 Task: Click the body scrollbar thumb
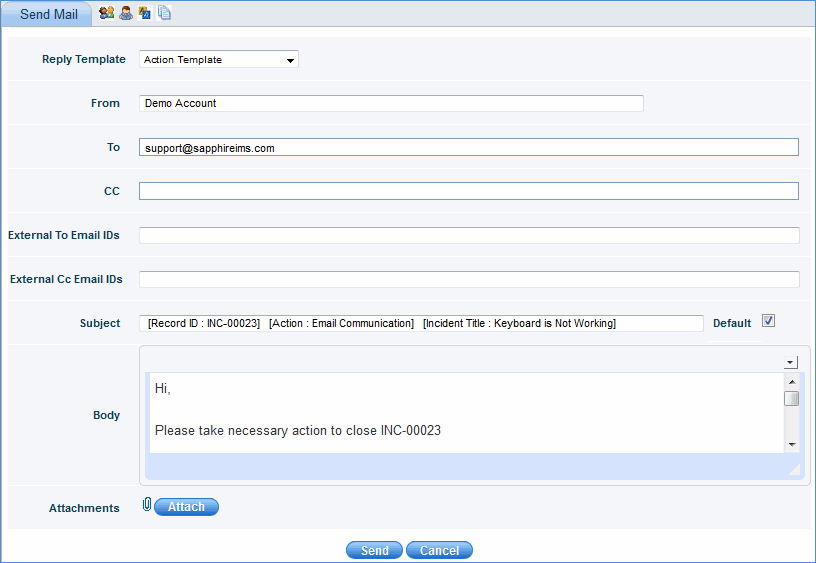pyautogui.click(x=791, y=399)
